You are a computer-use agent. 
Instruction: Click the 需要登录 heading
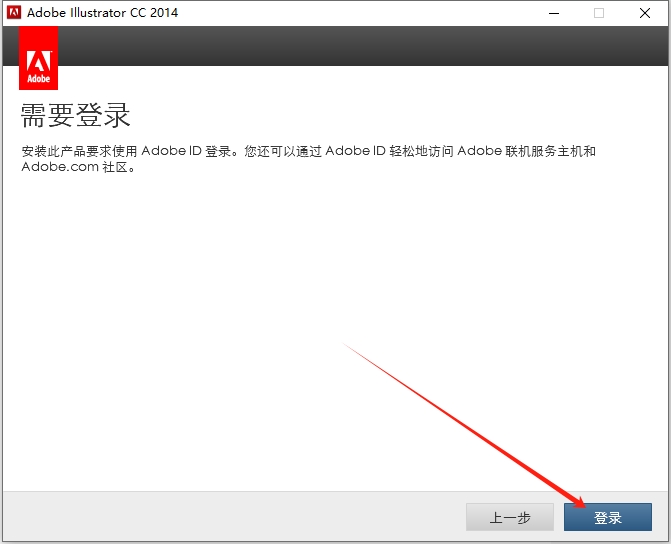tap(76, 115)
